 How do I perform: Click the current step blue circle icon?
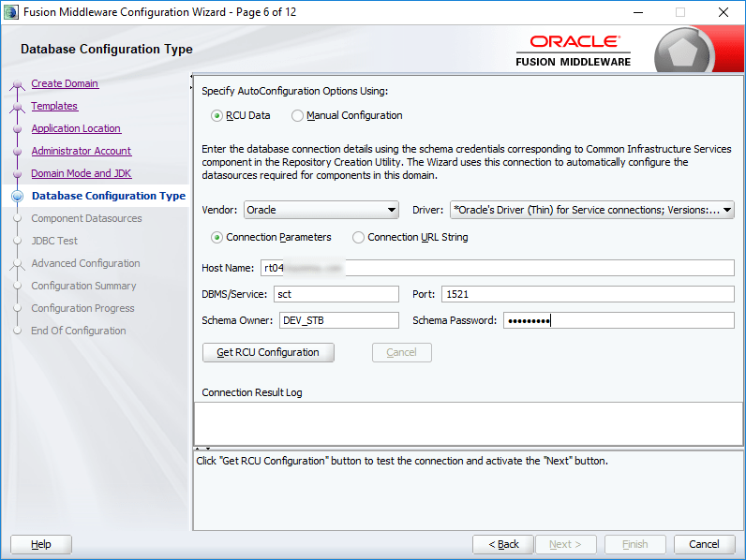(18, 196)
